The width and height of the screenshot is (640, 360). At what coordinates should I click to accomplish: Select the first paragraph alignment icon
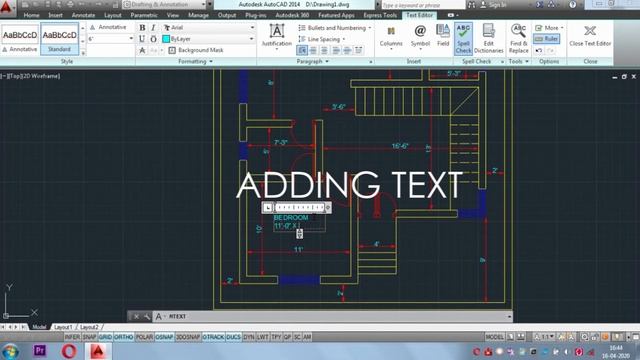302,50
